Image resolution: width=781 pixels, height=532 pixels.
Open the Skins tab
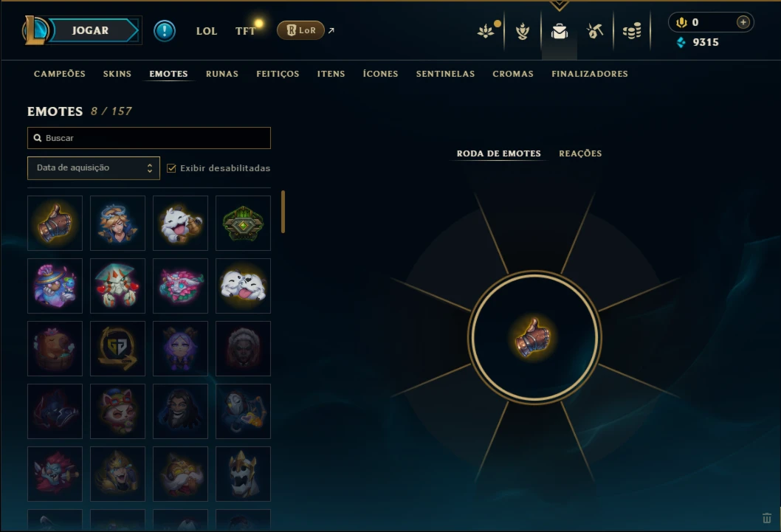pos(117,74)
